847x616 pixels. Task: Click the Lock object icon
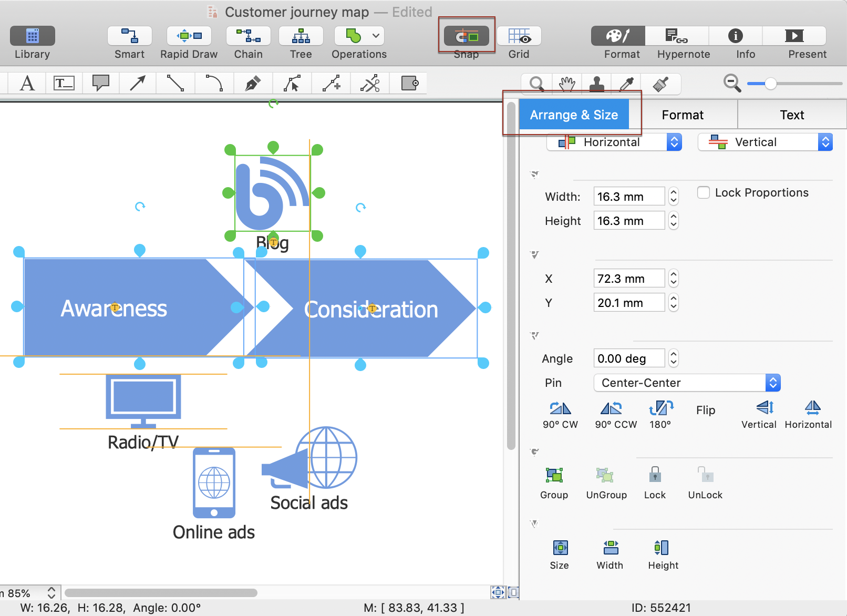pos(655,475)
